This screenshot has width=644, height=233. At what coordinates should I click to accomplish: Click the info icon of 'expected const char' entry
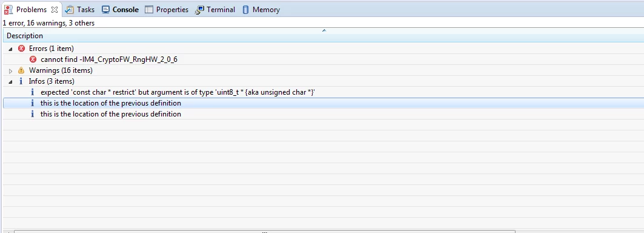pyautogui.click(x=33, y=92)
